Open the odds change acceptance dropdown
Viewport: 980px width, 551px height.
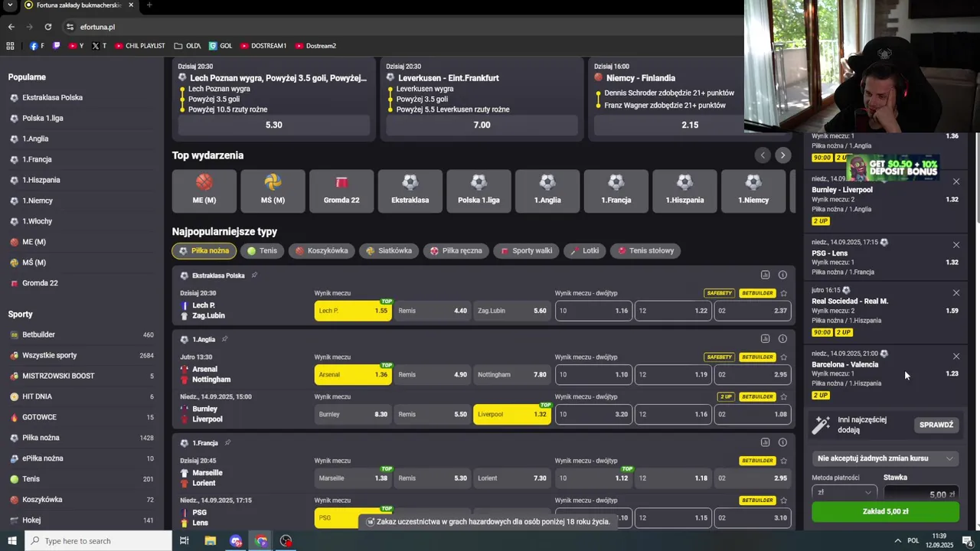pyautogui.click(x=885, y=458)
